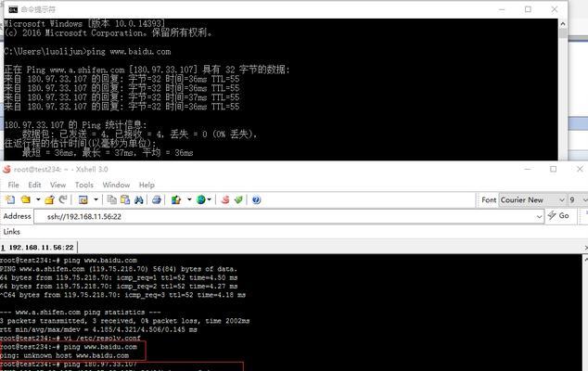The image size is (588, 371).
Task: Click the Command Prompt scrollbar up arrow
Action: pyautogui.click(x=563, y=23)
